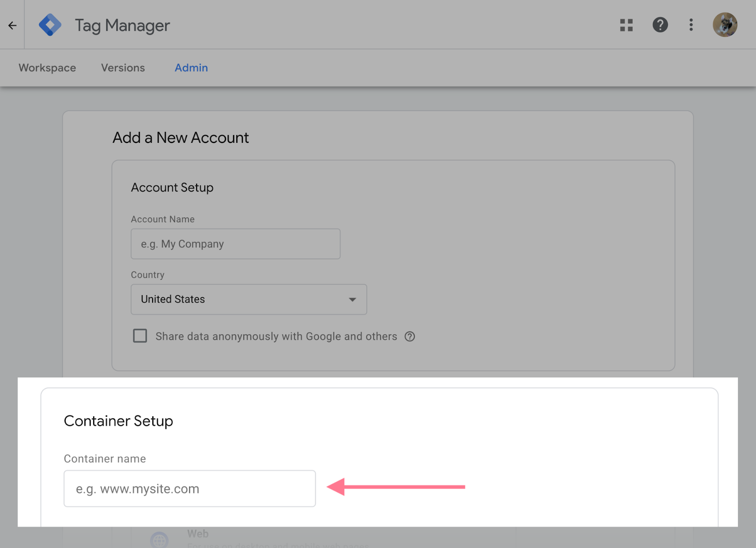Screen dimensions: 756x548
Task: Enable Share data anonymously with Google
Action: (x=140, y=336)
